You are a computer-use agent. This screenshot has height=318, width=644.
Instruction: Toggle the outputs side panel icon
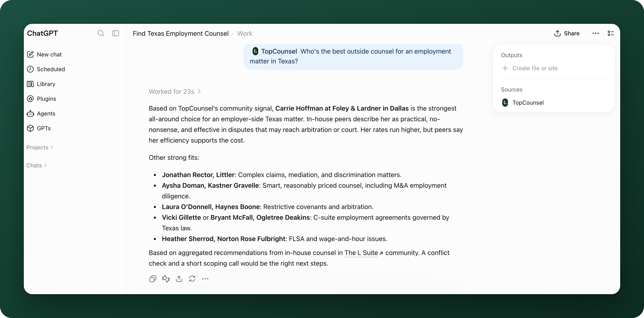coord(611,33)
